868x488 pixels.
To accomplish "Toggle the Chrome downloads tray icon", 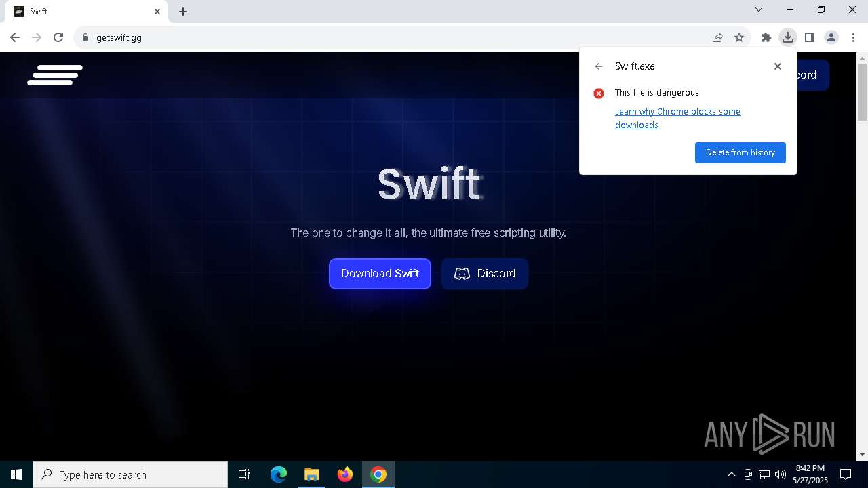I will (788, 37).
